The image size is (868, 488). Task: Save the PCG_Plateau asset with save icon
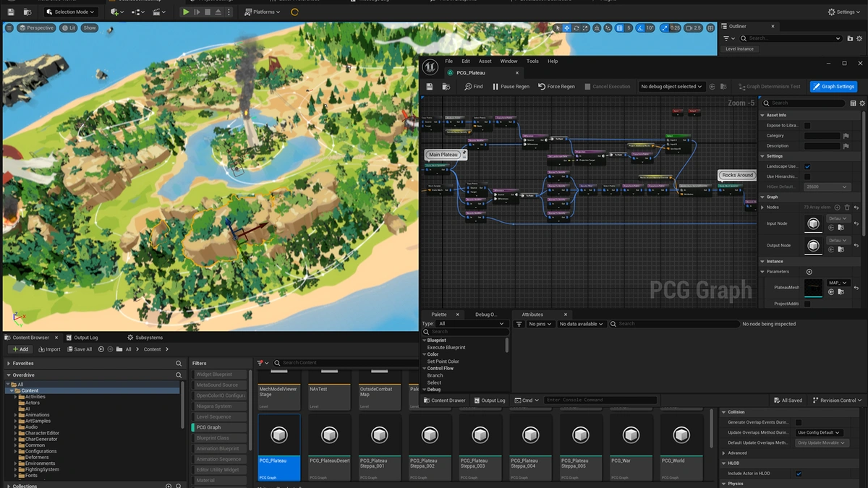430,87
